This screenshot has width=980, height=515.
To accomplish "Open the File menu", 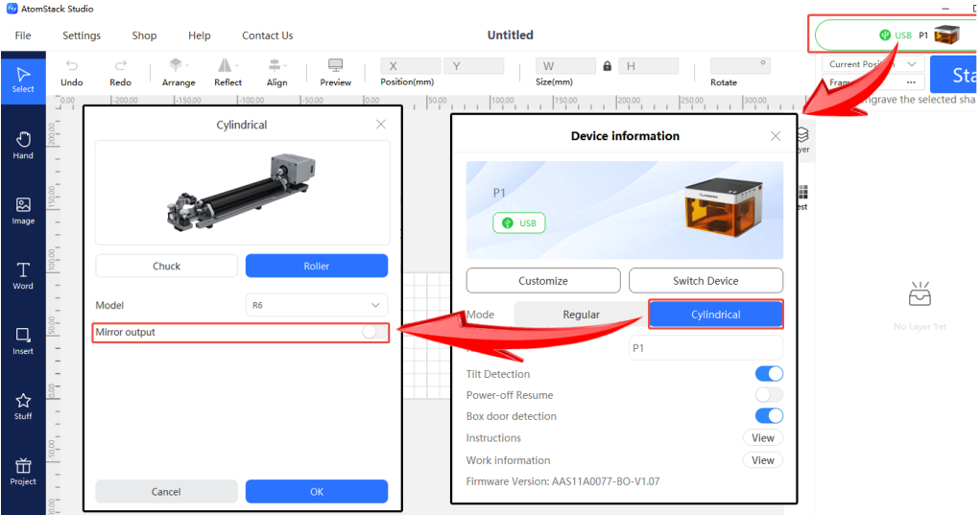I will pos(23,35).
